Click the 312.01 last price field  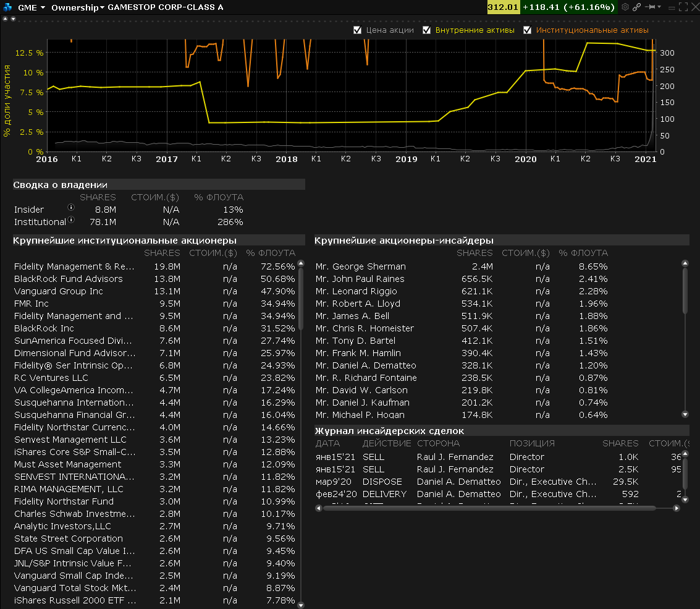(503, 7)
